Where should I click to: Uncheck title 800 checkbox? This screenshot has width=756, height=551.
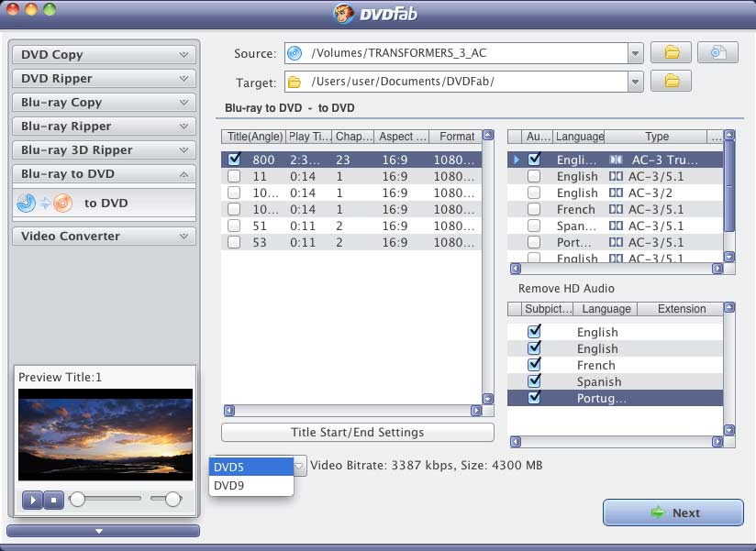234,159
